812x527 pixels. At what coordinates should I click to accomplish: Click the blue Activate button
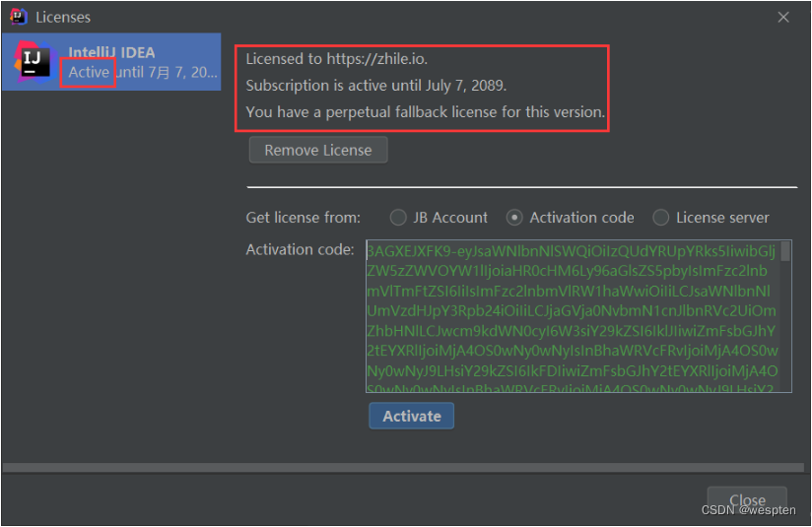tap(412, 416)
